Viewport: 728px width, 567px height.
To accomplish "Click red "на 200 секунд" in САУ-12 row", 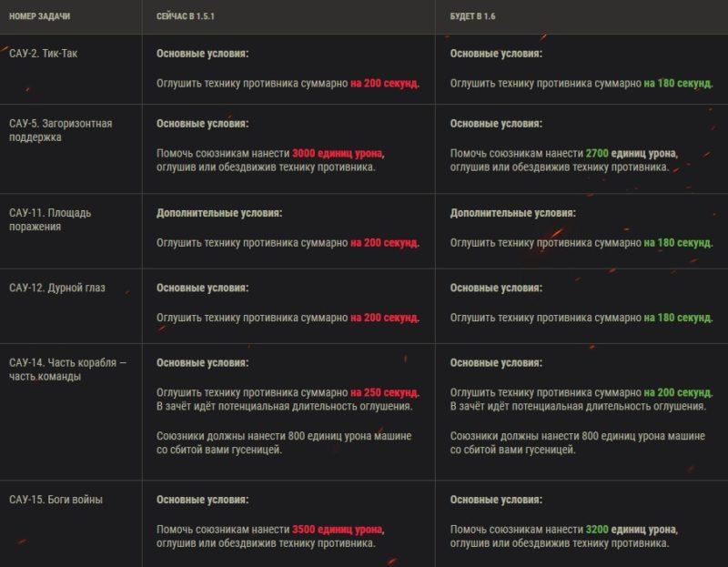I will coord(385,318).
